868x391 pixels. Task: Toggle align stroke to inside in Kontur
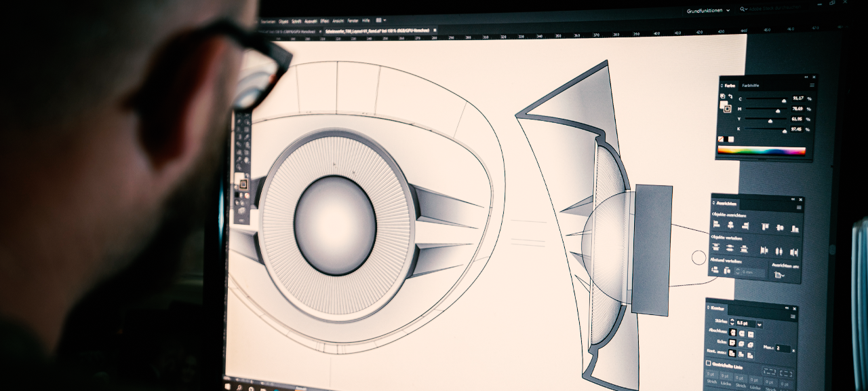point(741,354)
